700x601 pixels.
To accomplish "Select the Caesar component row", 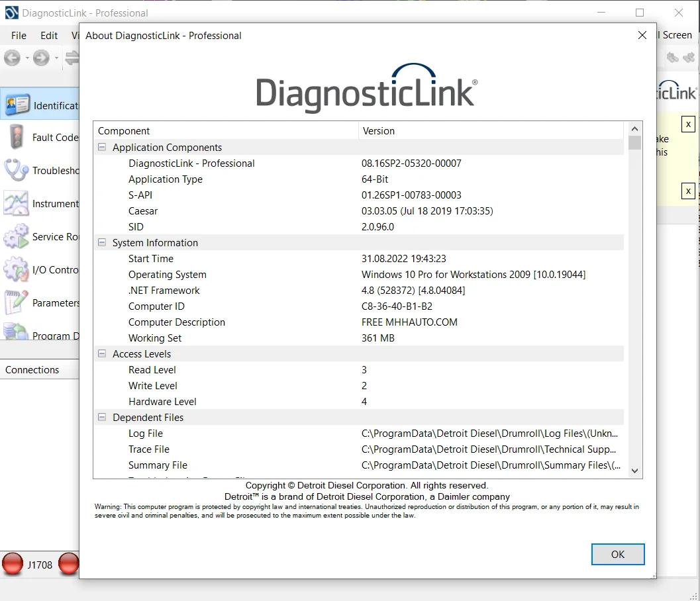I will coord(358,210).
